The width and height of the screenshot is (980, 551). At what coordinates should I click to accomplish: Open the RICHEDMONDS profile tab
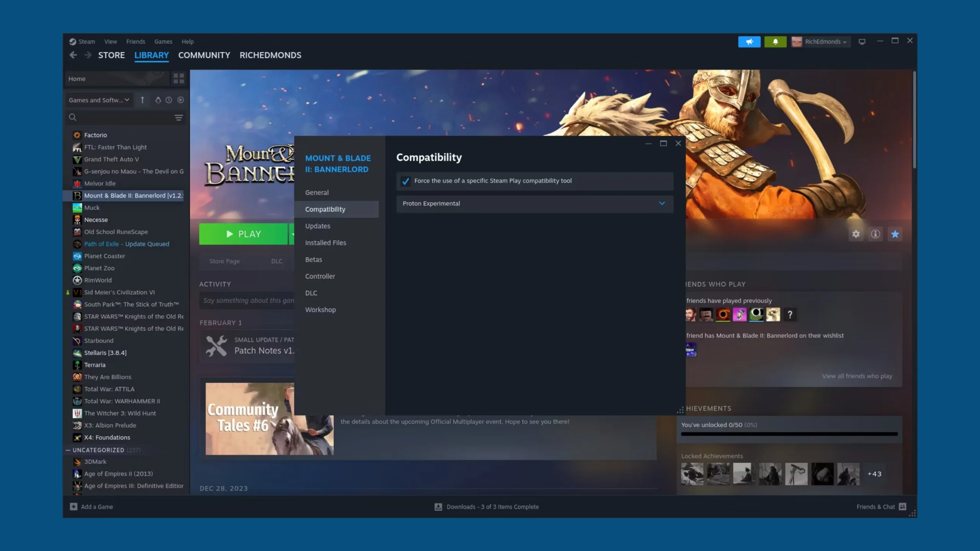point(270,55)
